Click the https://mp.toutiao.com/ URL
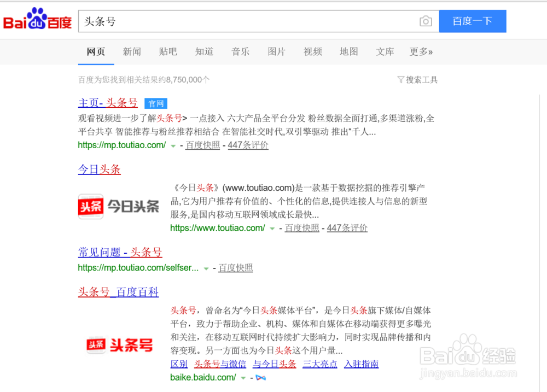Viewport: 547px width, 392px height. click(x=122, y=145)
